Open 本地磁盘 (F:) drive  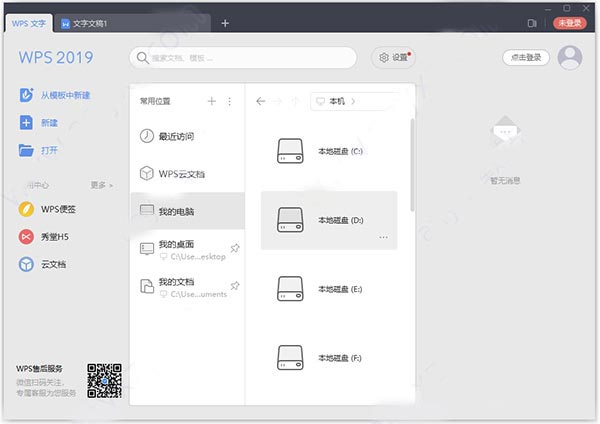coord(329,358)
